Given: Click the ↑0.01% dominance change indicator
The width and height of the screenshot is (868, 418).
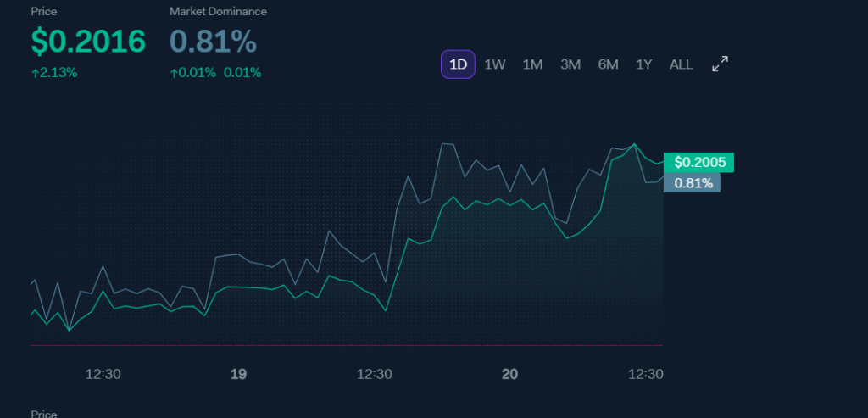Looking at the screenshot, I should pos(194,73).
